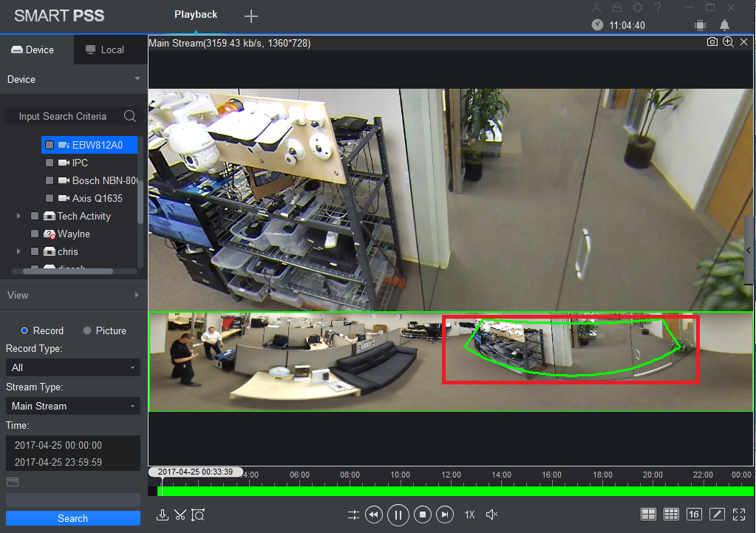Image resolution: width=756 pixels, height=533 pixels.
Task: Select the scissors clip tool
Action: click(x=180, y=515)
